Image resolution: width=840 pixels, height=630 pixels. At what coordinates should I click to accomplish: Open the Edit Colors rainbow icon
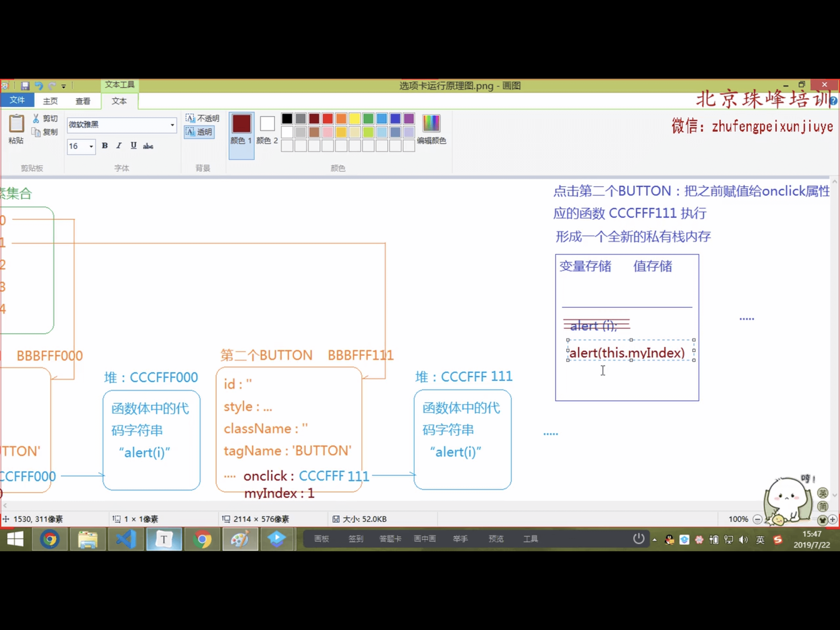coord(431,123)
